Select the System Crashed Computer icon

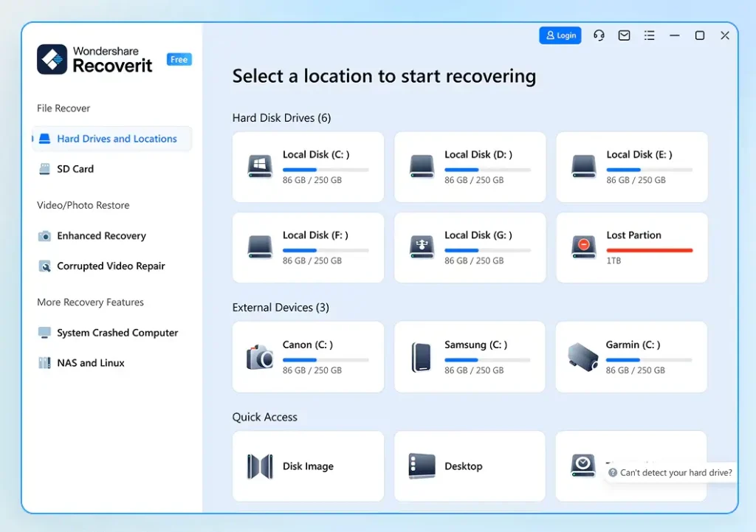point(44,333)
